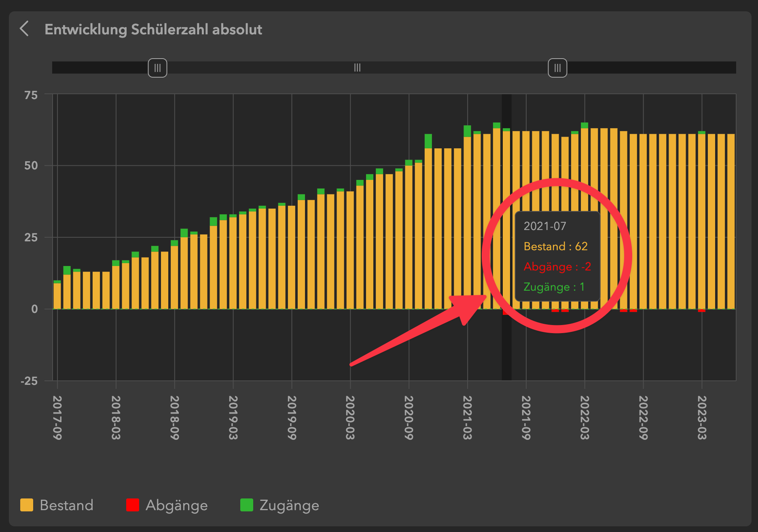Screen dimensions: 758x532
Task: Select the last bar on the far right
Action: click(x=731, y=222)
